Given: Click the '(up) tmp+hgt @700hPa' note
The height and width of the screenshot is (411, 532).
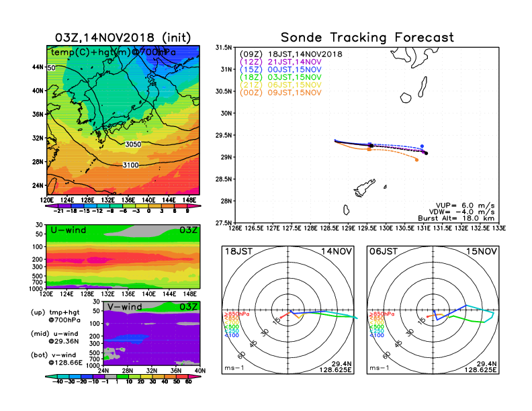Looking at the screenshot, I should coord(55,316).
